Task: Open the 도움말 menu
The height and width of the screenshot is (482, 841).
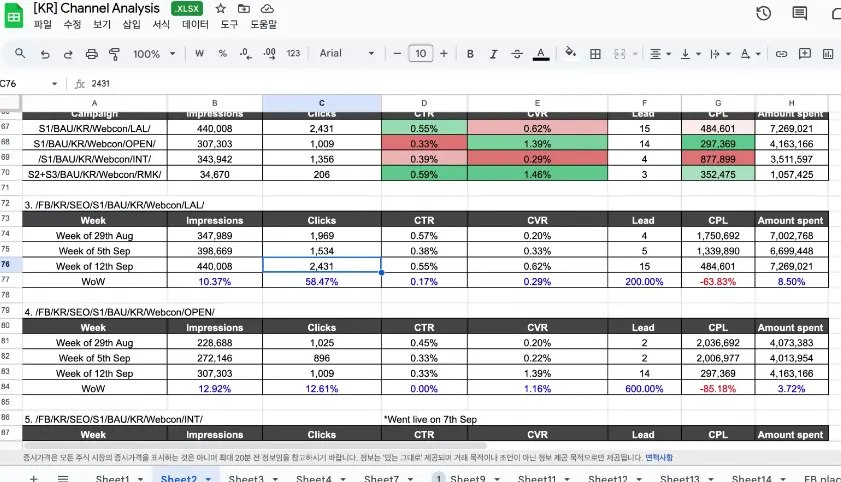Action: coord(263,24)
